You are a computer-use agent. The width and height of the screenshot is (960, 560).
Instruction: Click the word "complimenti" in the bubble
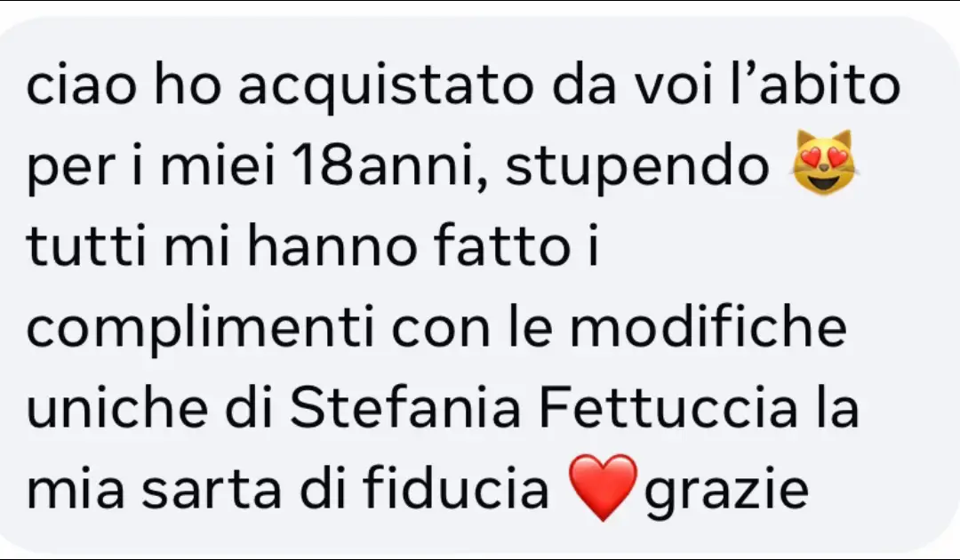(x=200, y=330)
